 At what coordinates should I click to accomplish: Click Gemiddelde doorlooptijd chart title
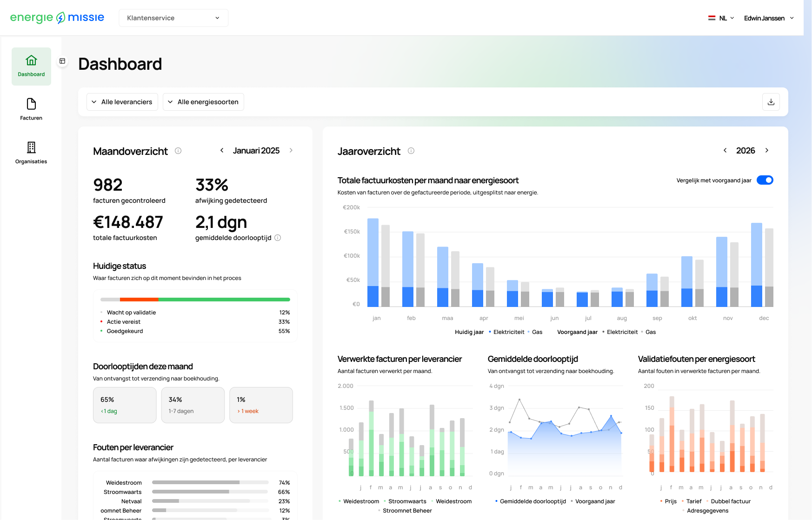click(532, 359)
